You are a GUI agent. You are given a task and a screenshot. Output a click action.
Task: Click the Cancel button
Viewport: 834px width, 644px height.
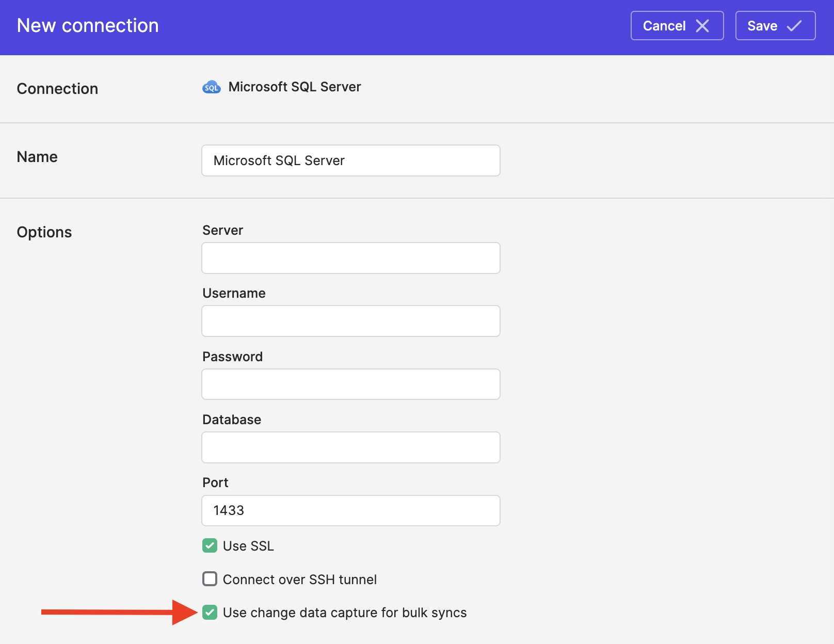[677, 26]
